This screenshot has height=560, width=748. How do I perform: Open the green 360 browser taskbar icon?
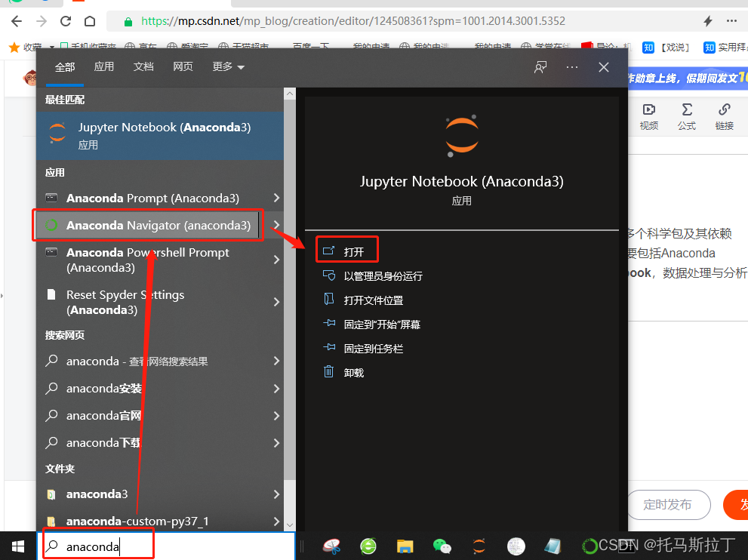coord(368,546)
